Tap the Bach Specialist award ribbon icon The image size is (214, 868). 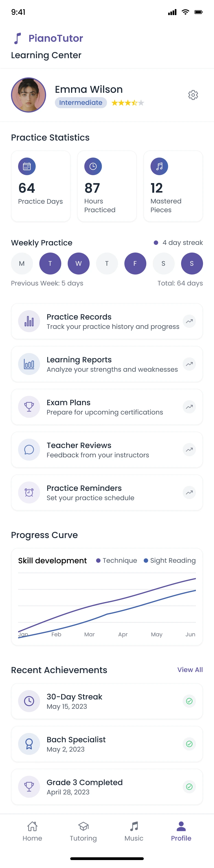(29, 744)
